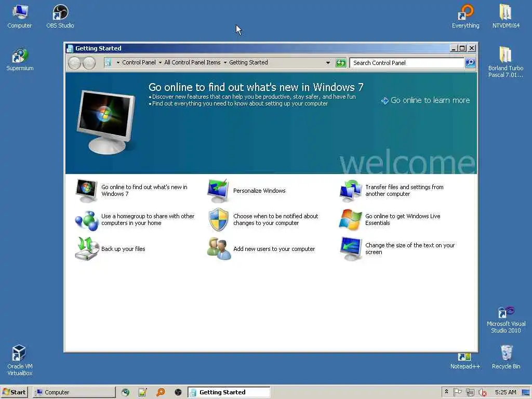Click the text size monitor icon

coord(350,249)
